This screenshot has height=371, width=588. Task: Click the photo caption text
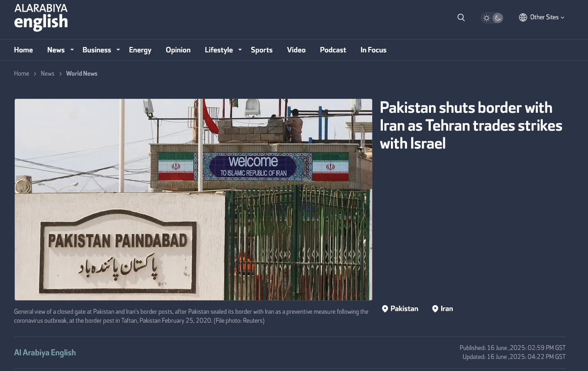coord(191,316)
